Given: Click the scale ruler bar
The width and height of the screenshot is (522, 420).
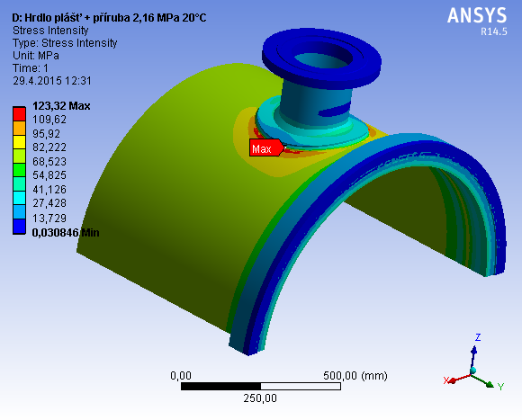Looking at the screenshot, I should pyautogui.click(x=261, y=386).
